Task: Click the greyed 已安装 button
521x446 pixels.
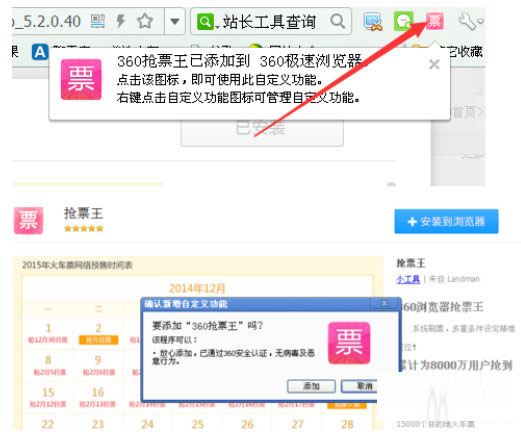Action: (x=262, y=132)
